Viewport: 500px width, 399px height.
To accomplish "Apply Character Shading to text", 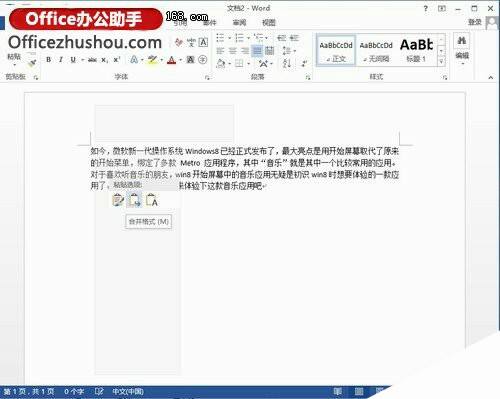I will [190, 60].
